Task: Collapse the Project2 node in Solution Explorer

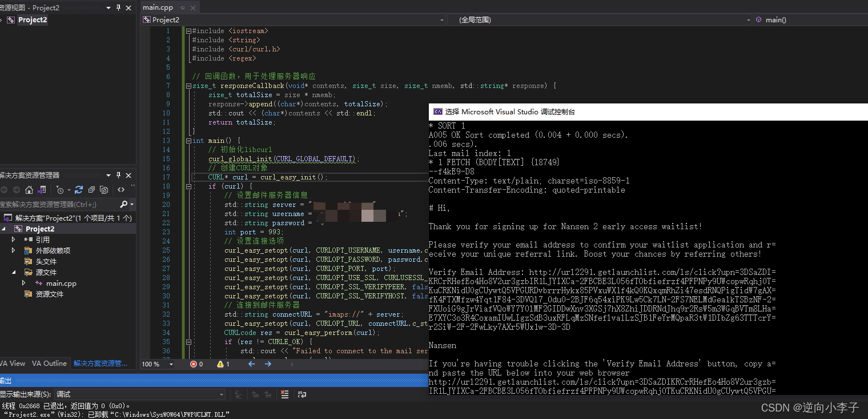Action: point(4,229)
